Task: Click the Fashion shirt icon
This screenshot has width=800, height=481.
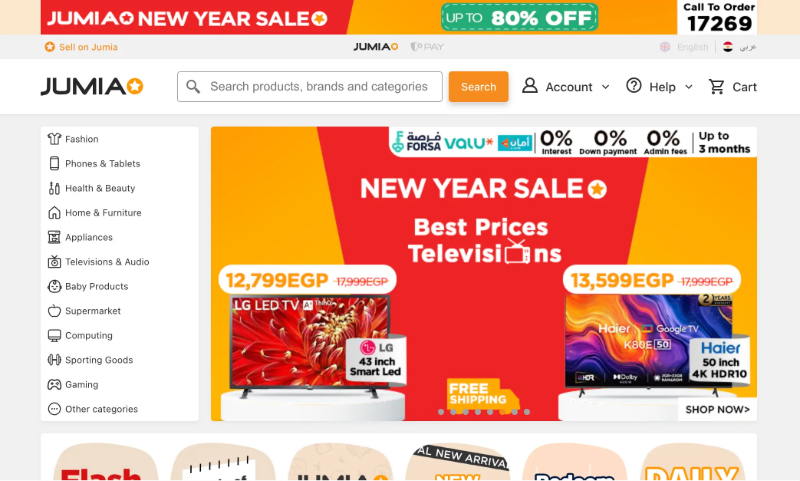Action: pos(54,139)
